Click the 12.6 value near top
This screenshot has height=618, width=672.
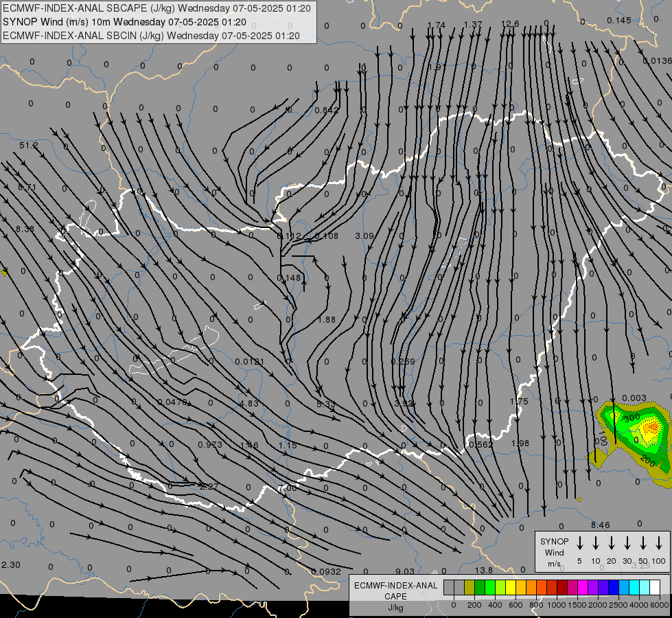510,24
